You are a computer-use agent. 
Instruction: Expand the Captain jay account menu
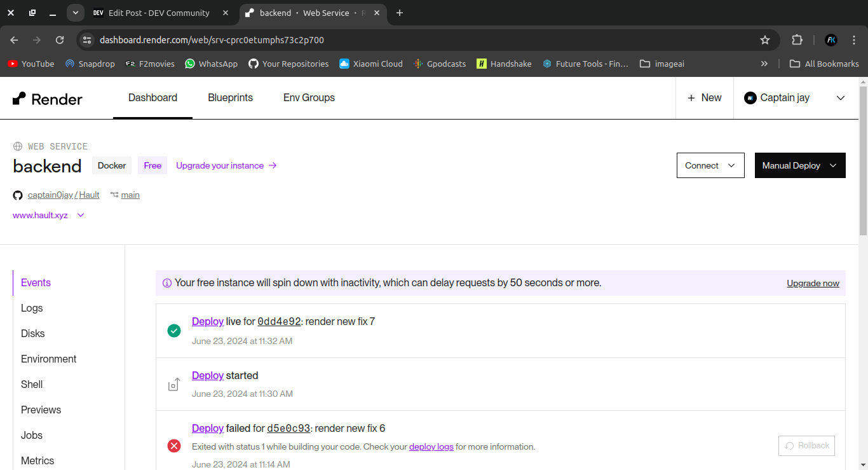[841, 98]
